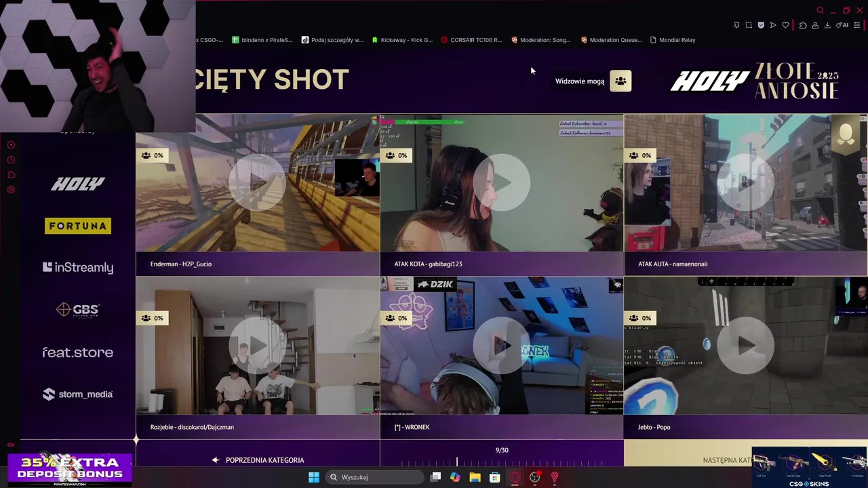Image resolution: width=868 pixels, height=488 pixels.
Task: Take a snapshot with the dashed-square icon
Action: [749, 25]
